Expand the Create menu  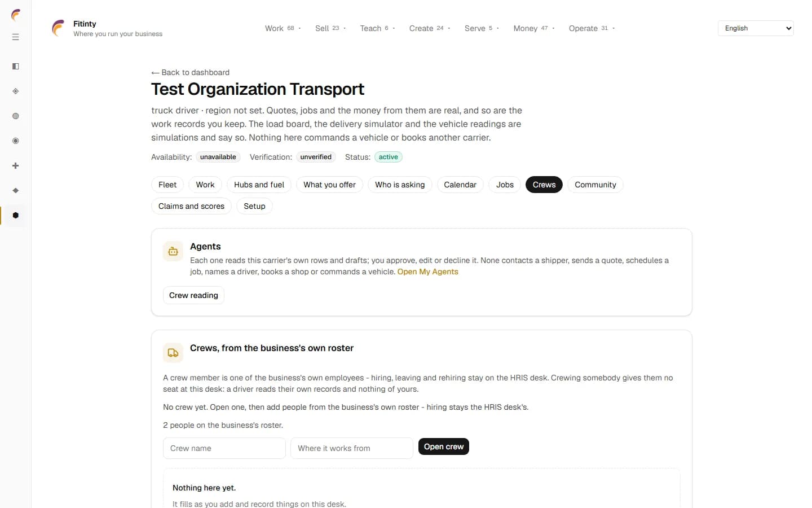pyautogui.click(x=430, y=28)
